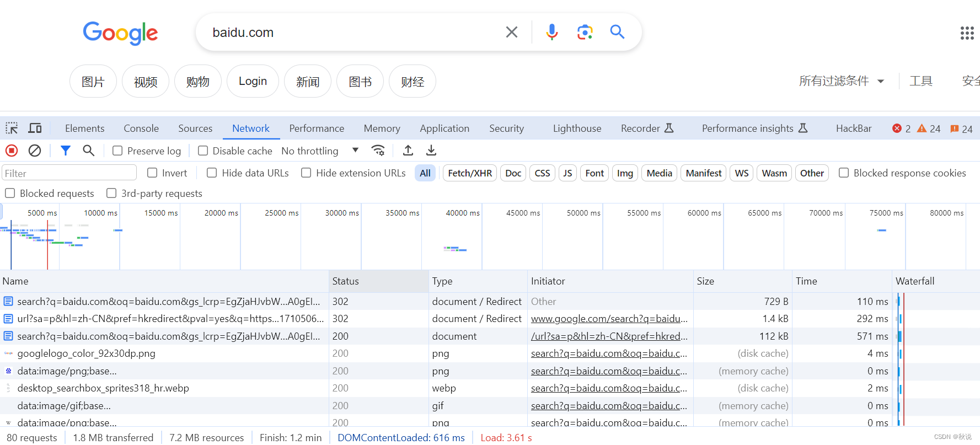The image size is (980, 445).
Task: Sort by the Size column header
Action: click(x=742, y=281)
